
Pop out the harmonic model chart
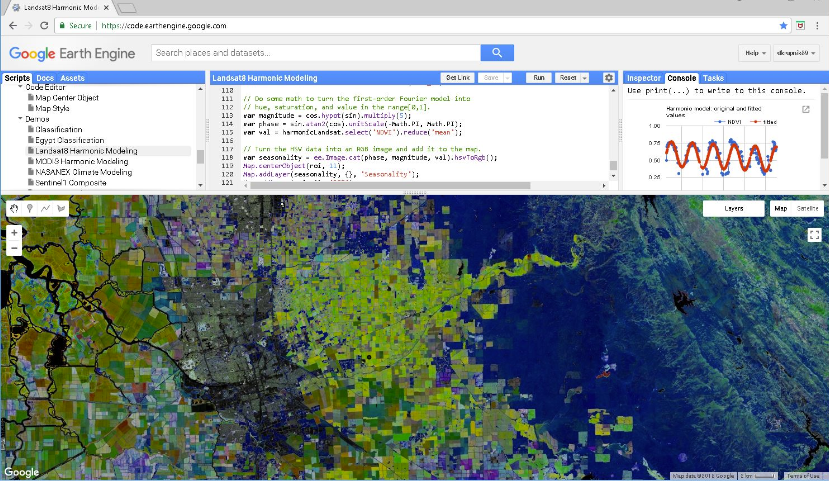click(806, 109)
